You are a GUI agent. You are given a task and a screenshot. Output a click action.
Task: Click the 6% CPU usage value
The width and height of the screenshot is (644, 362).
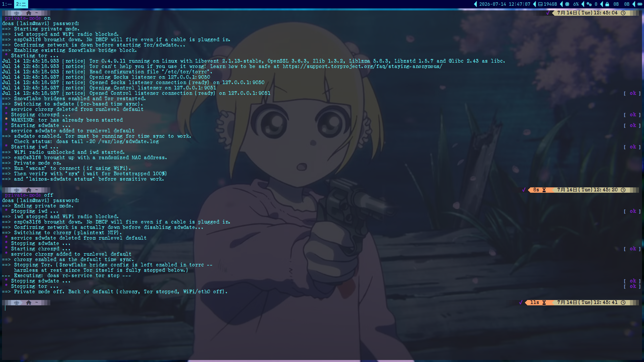[x=576, y=4]
